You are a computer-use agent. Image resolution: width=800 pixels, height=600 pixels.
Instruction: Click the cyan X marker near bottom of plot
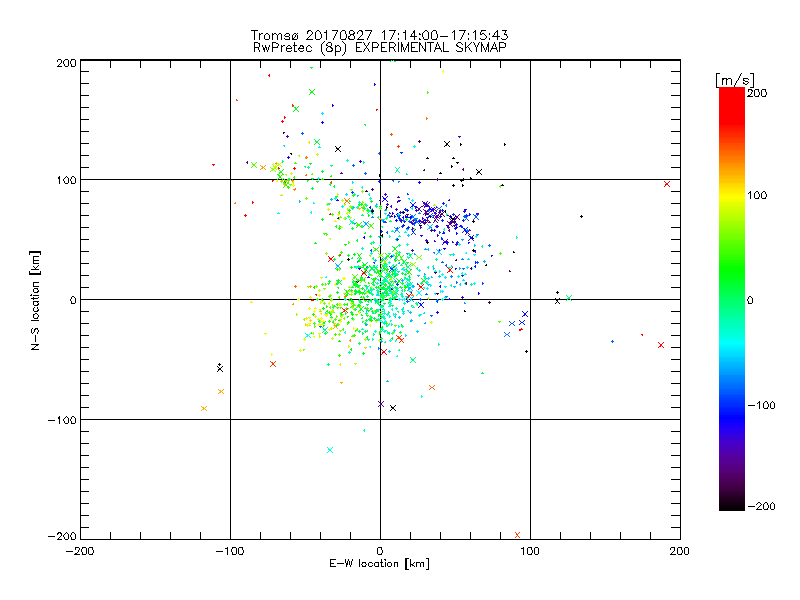(x=330, y=450)
